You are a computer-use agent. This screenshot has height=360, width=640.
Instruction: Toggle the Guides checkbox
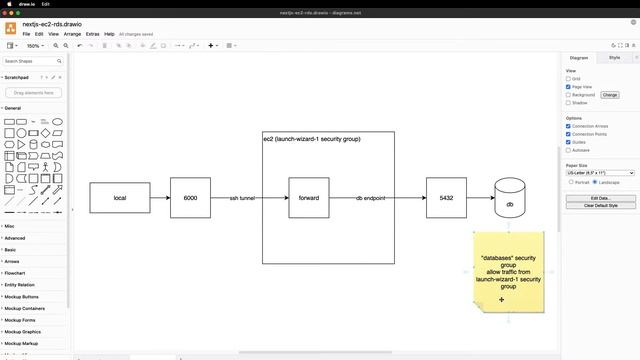click(568, 142)
